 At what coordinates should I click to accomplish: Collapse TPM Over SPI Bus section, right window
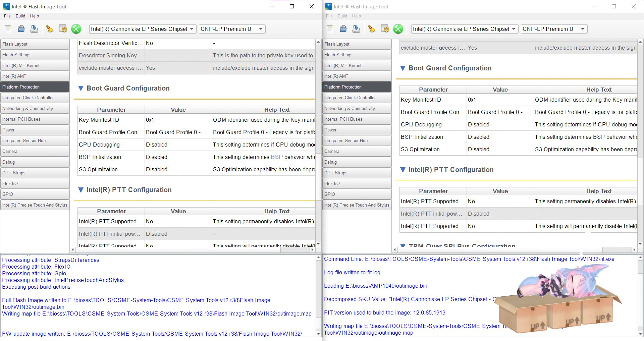tap(403, 245)
